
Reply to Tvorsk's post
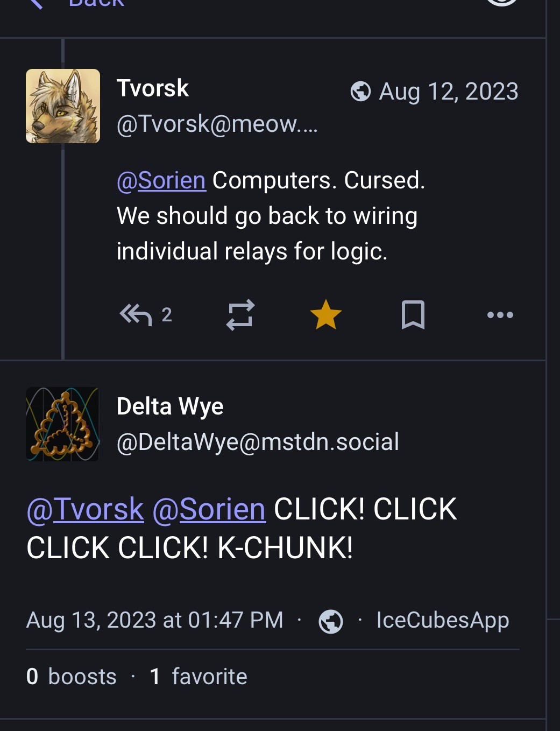pos(136,315)
